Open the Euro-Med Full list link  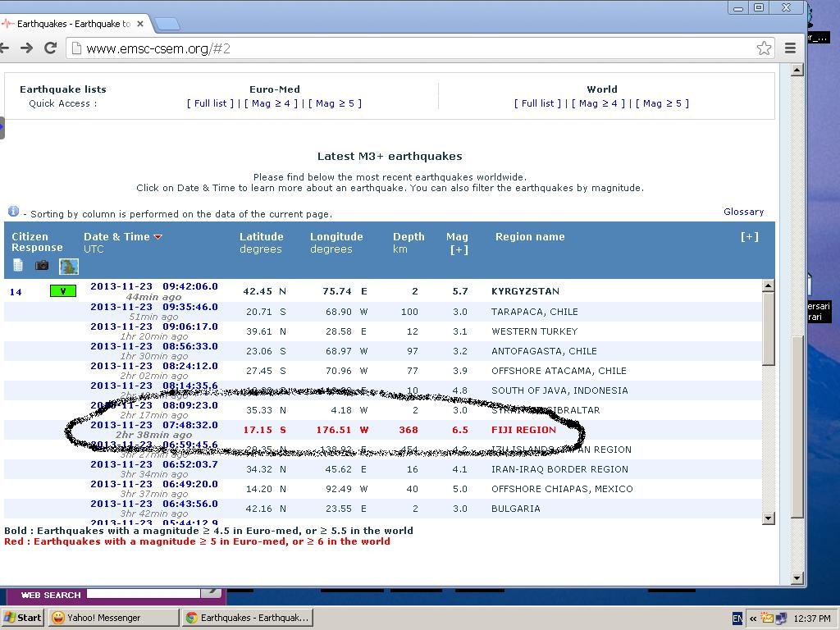pyautogui.click(x=210, y=103)
